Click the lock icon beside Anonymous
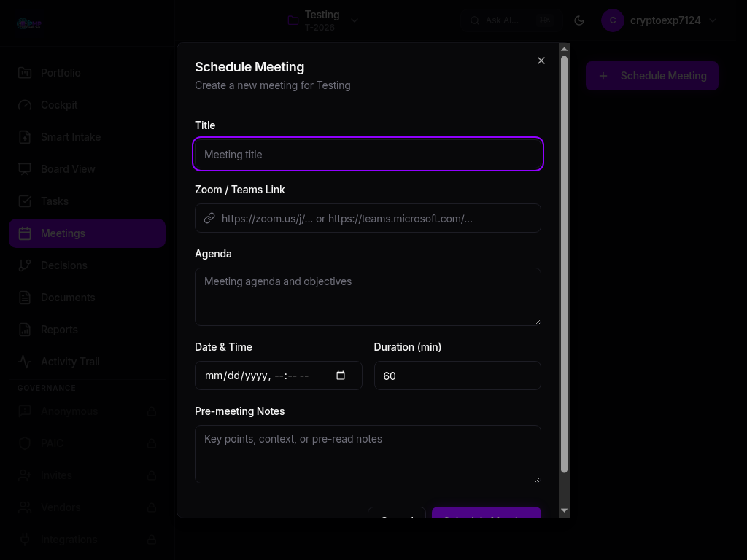747x560 pixels. pos(152,411)
